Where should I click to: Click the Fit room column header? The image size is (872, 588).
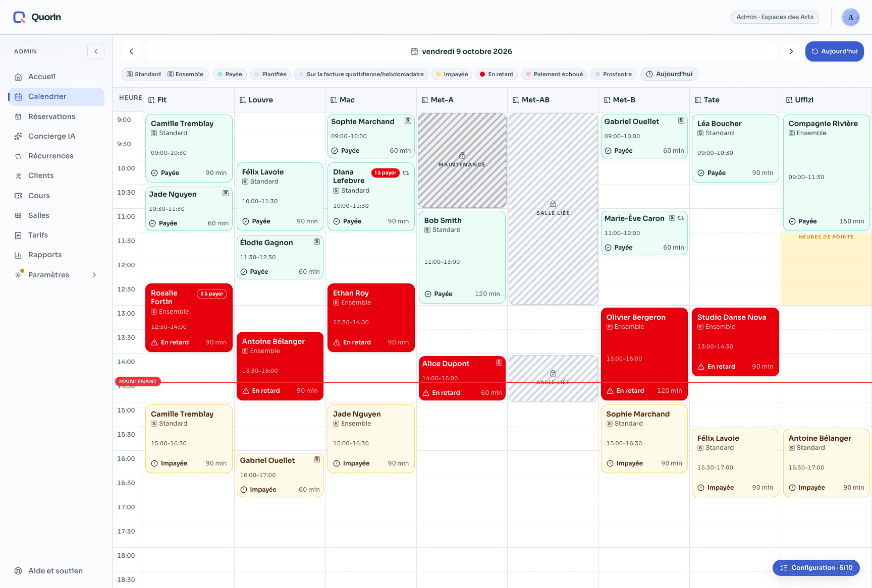click(189, 100)
